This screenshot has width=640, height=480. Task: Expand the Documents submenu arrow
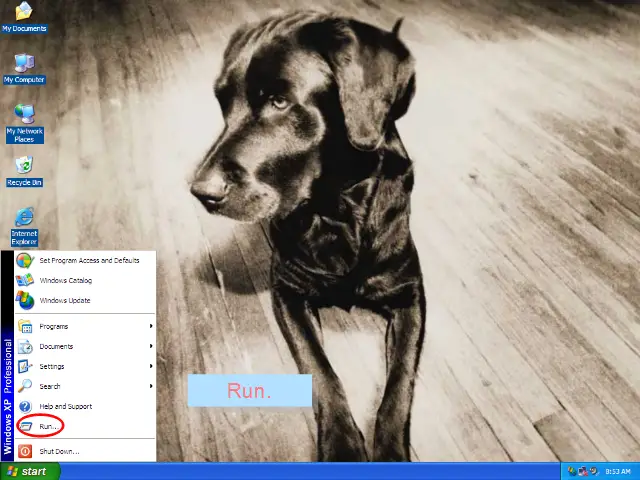point(151,346)
